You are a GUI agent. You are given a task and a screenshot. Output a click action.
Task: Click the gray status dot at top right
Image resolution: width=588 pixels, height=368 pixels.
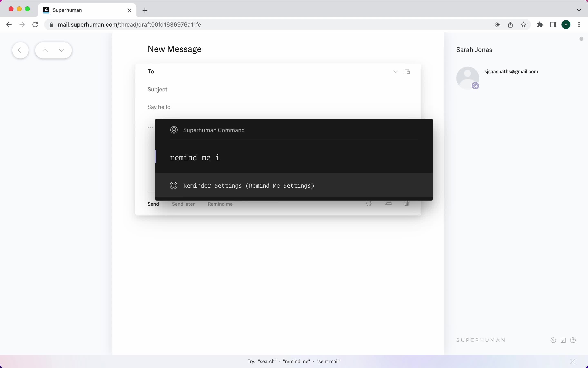(581, 39)
